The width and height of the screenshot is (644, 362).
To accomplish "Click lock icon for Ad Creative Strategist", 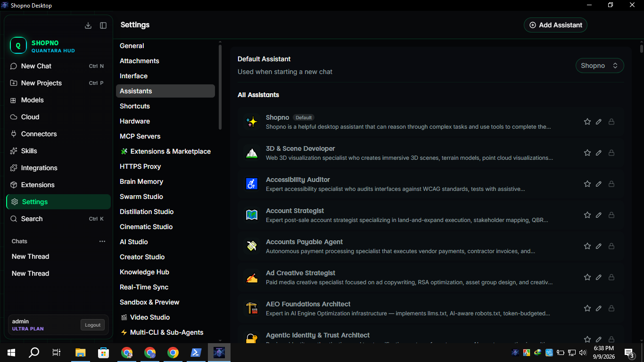I will [x=611, y=277].
